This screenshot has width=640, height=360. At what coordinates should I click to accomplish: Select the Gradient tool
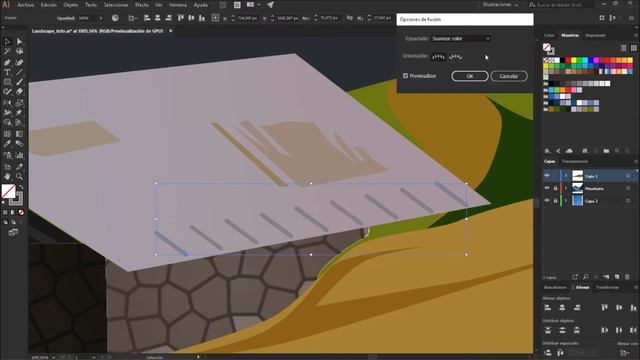coord(19,133)
